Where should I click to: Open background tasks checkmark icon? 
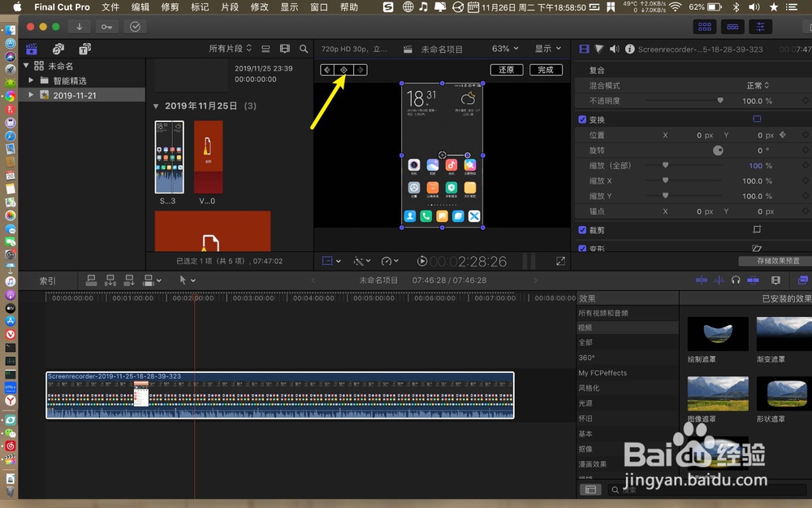[135, 27]
